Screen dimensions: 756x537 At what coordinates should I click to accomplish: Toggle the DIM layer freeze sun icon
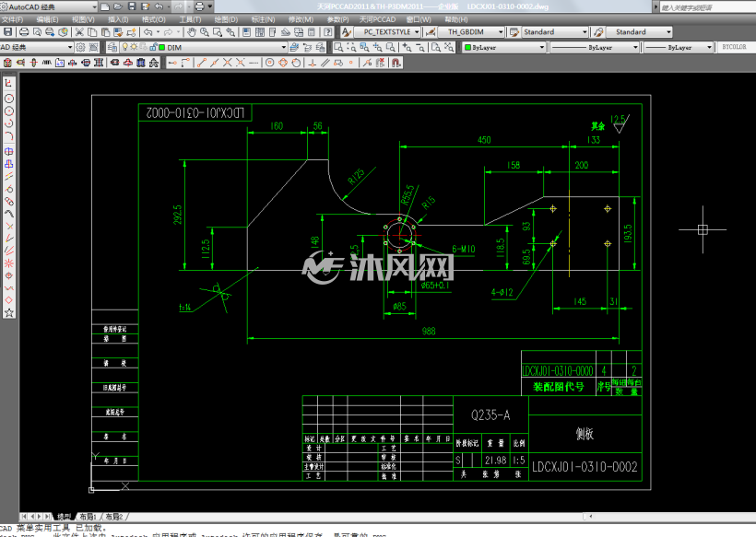pyautogui.click(x=134, y=47)
